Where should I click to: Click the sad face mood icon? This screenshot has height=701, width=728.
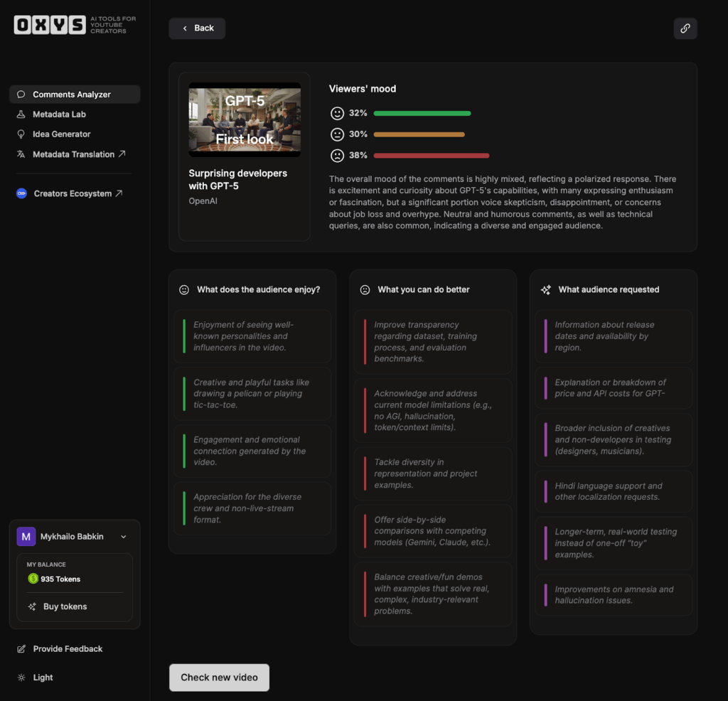[338, 155]
